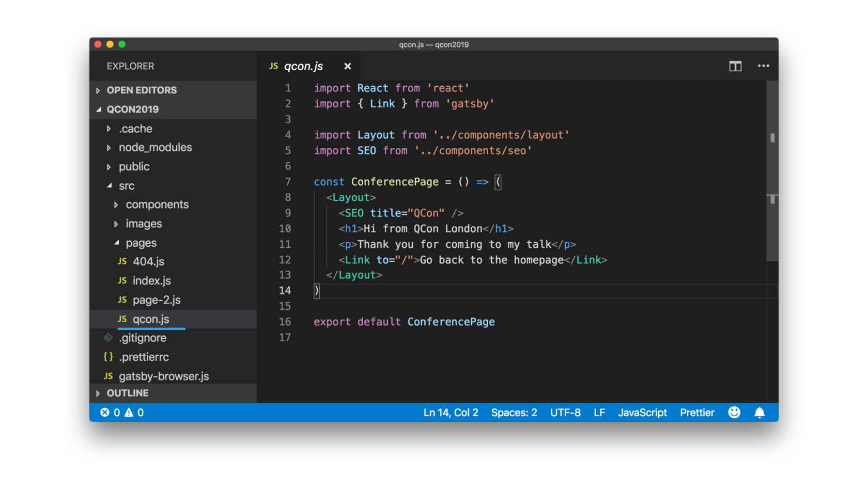Click the 'react' string on line 1
This screenshot has height=488, width=868.
click(x=448, y=88)
